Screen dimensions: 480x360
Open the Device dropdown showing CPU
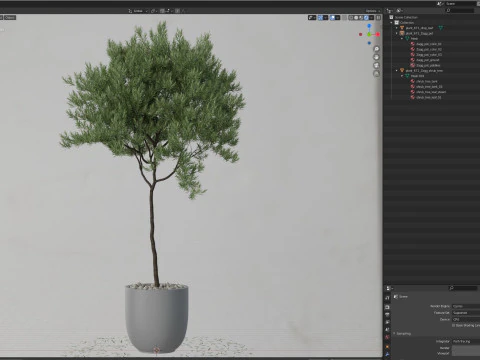pos(466,319)
